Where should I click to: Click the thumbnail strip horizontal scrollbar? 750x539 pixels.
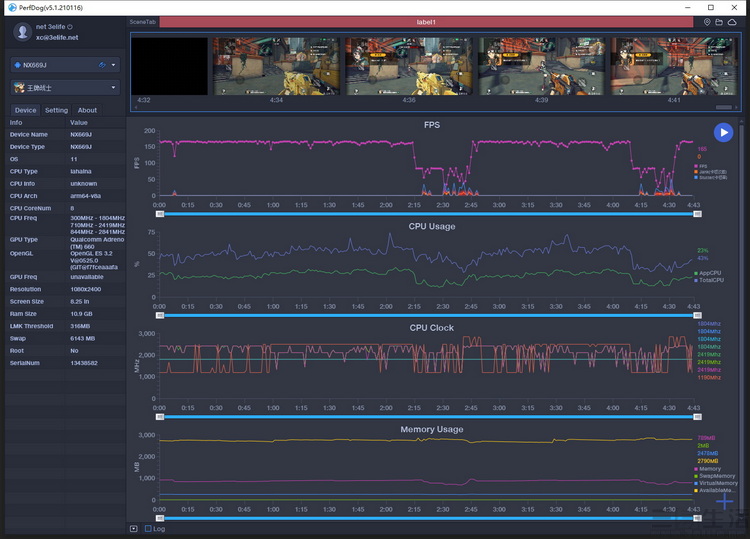(724, 107)
